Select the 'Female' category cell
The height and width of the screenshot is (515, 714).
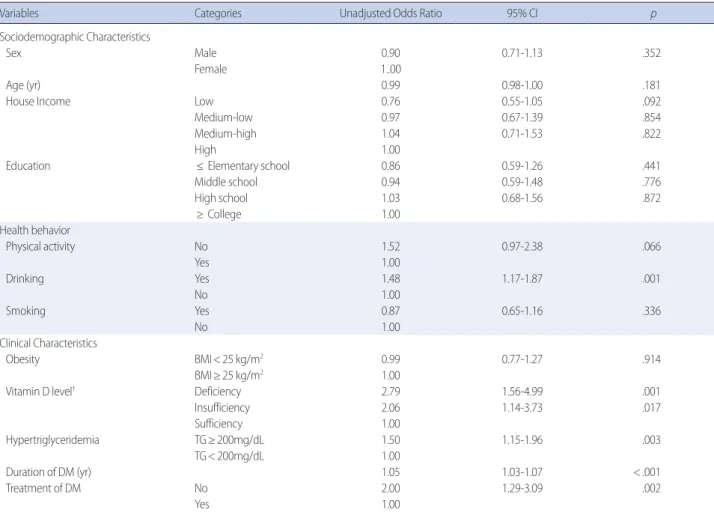210,69
